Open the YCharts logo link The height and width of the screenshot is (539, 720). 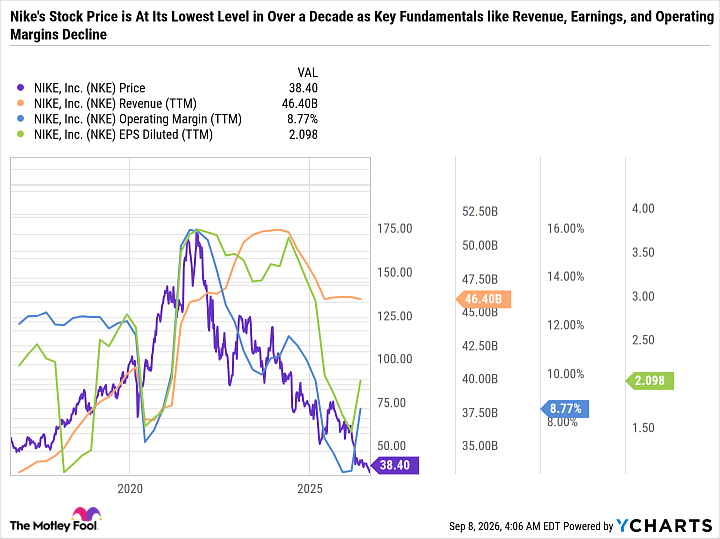coord(664,526)
